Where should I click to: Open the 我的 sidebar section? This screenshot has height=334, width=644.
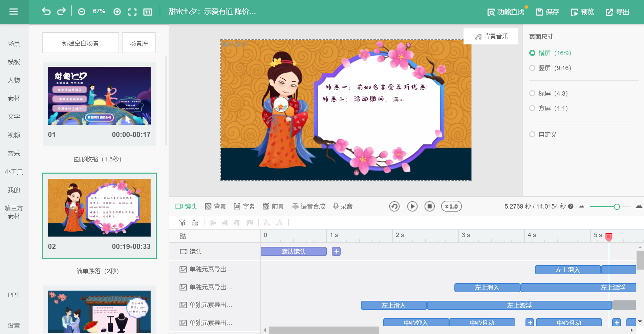click(14, 190)
